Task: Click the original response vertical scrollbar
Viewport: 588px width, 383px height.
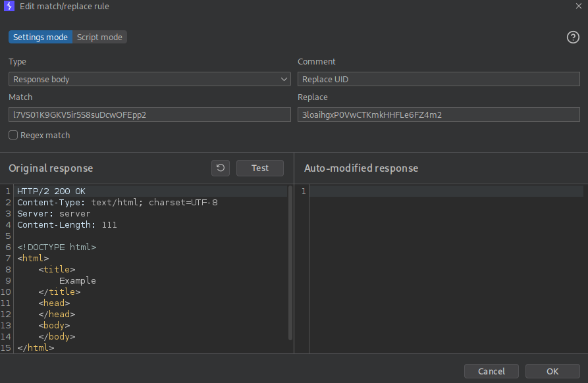Action: pyautogui.click(x=290, y=263)
